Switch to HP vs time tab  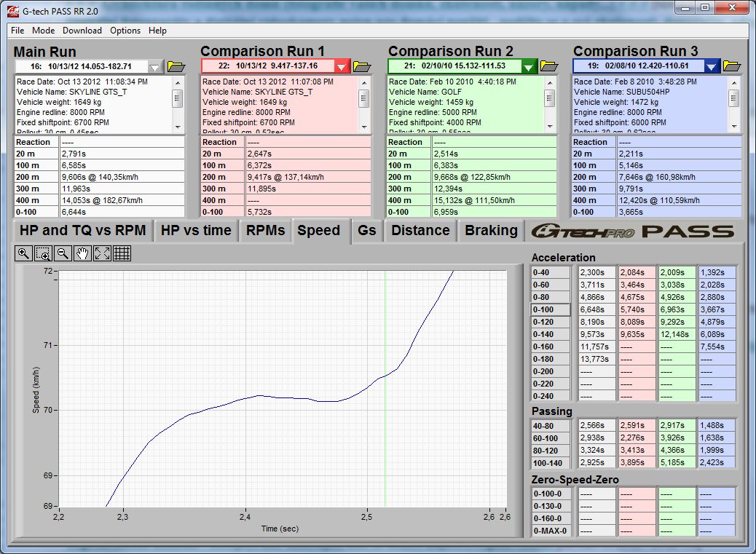click(196, 230)
